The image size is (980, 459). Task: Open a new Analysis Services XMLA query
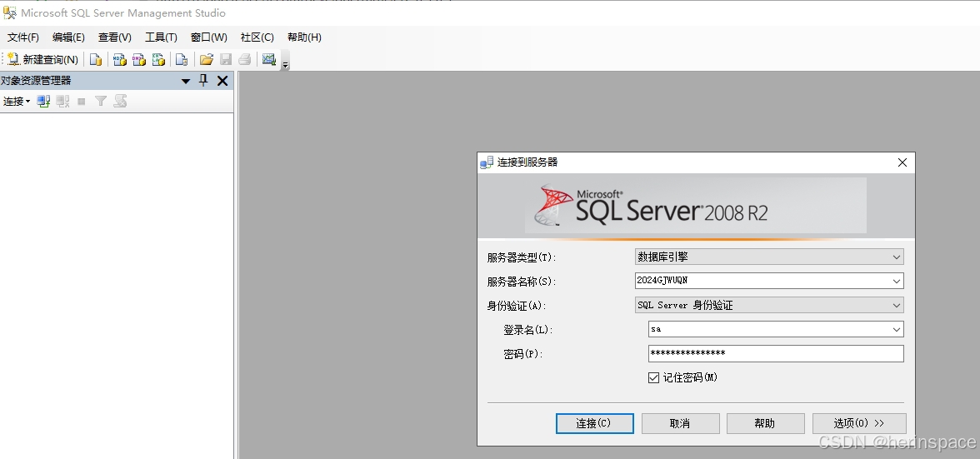click(158, 59)
